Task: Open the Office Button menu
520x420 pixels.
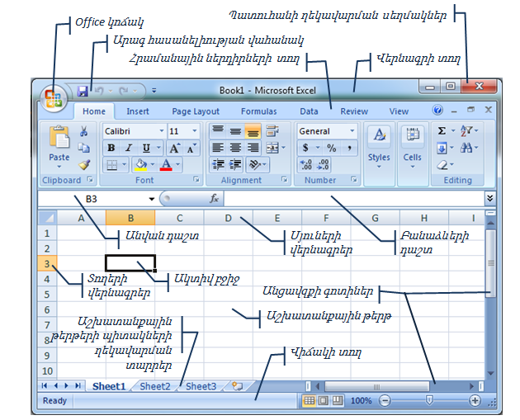Action: click(x=54, y=98)
